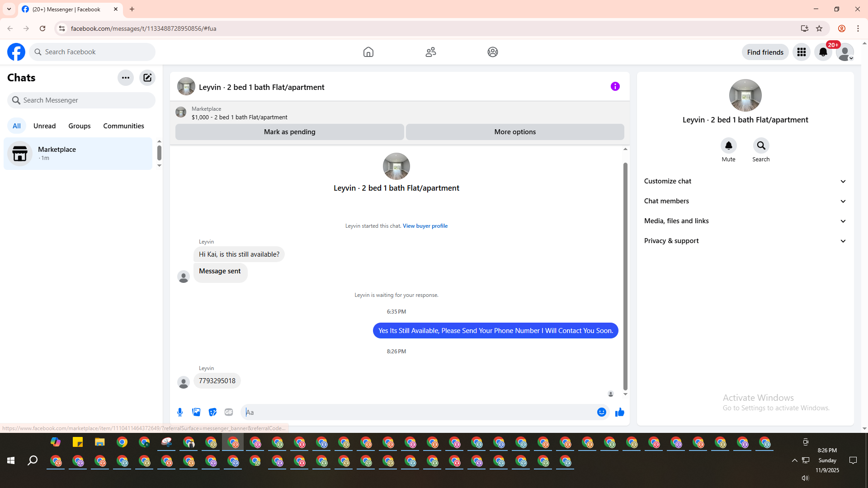Open Chrome's three-dot menu
Screen dimensions: 868x488
point(858,28)
